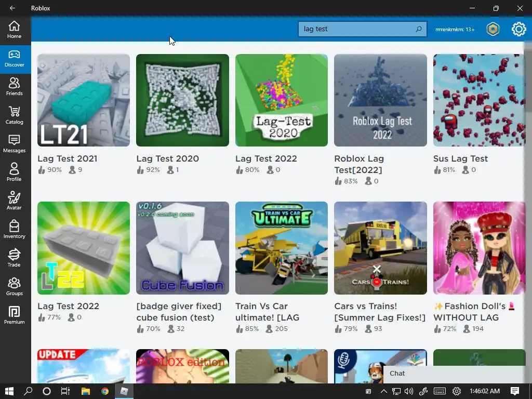Open the Sus Lag Test thumbnail
The width and height of the screenshot is (532, 399).
479,100
